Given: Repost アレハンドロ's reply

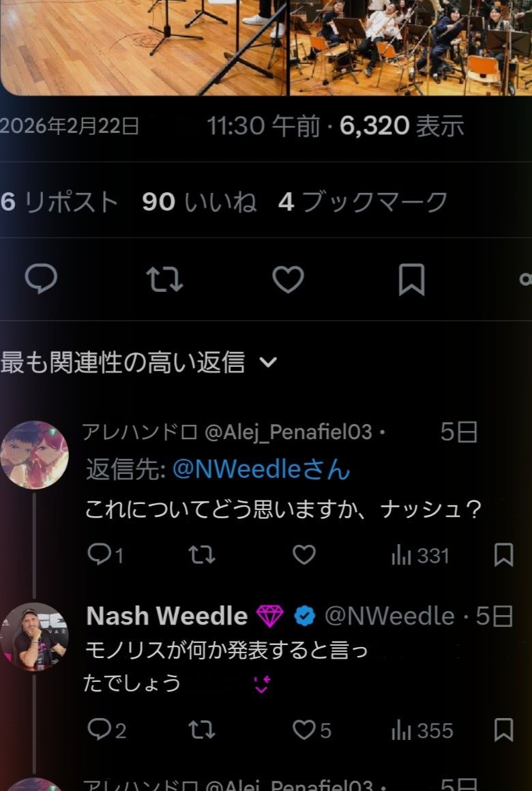Looking at the screenshot, I should click(202, 555).
